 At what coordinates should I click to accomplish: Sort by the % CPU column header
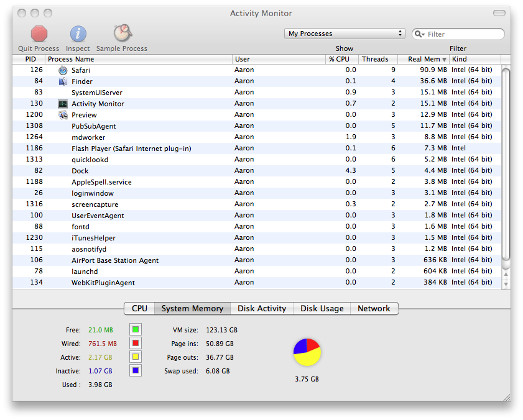[342, 59]
